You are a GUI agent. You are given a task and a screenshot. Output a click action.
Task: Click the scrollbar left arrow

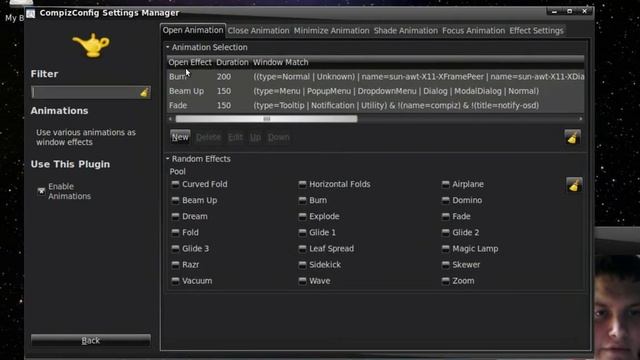coord(170,119)
